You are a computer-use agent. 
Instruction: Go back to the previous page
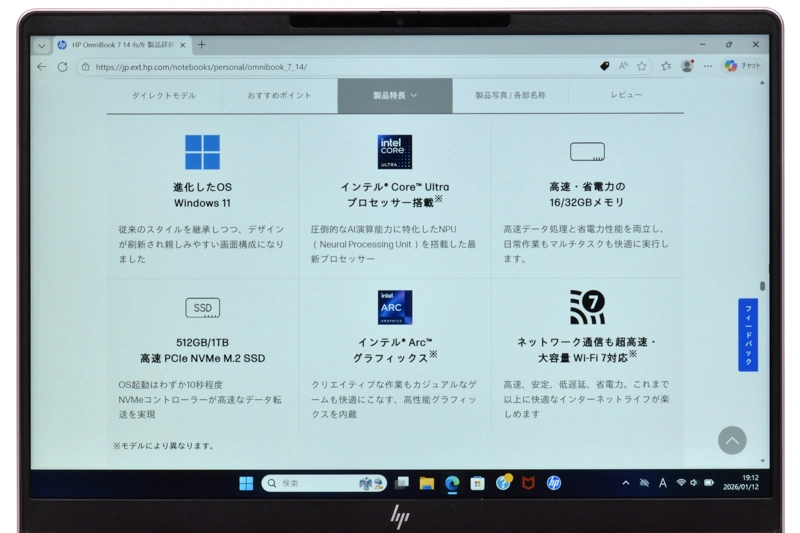tap(42, 67)
